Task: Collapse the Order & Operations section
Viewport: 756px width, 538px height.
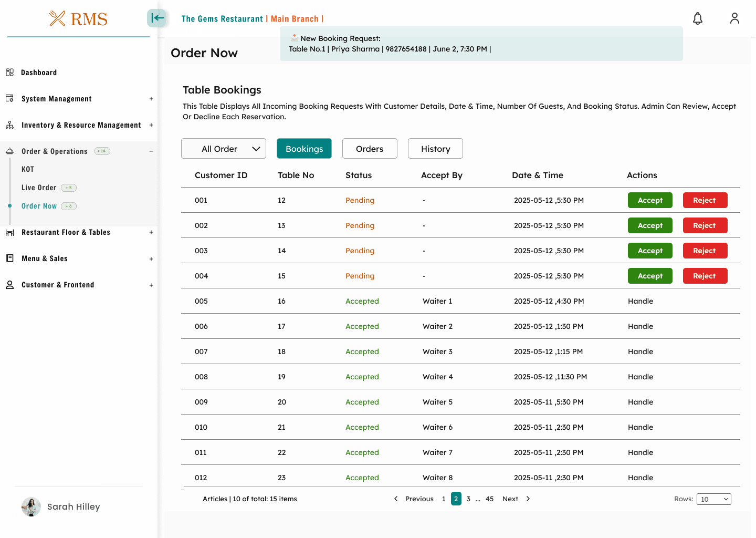Action: [151, 151]
